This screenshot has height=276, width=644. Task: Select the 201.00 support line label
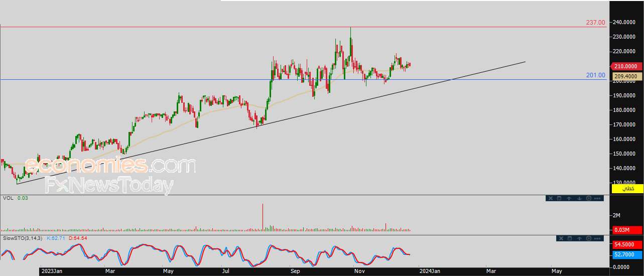(596, 75)
